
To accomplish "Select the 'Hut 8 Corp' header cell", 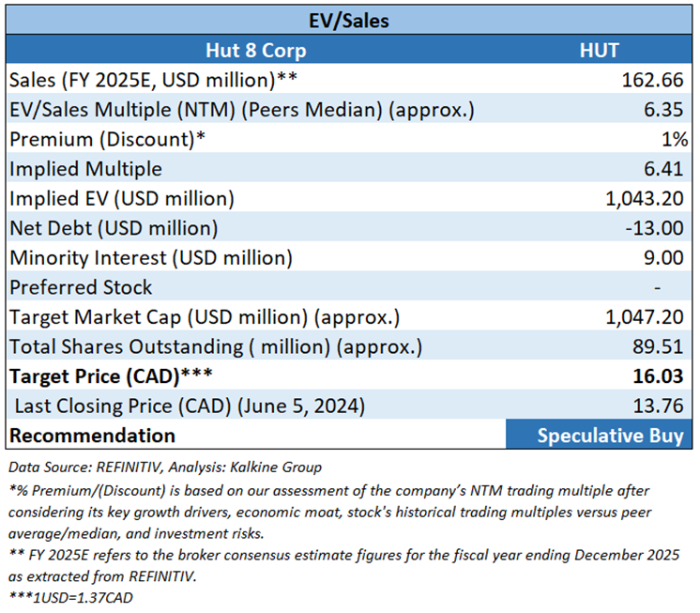I will [256, 51].
